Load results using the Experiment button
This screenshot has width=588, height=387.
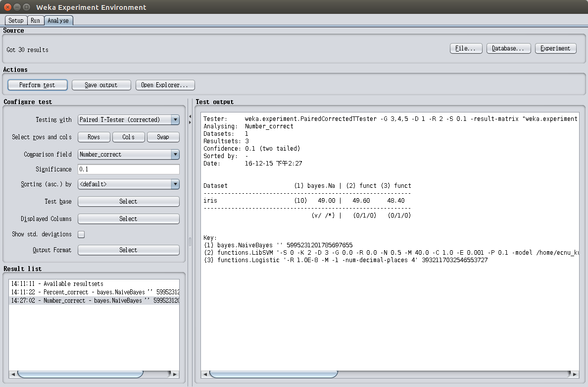coord(555,49)
